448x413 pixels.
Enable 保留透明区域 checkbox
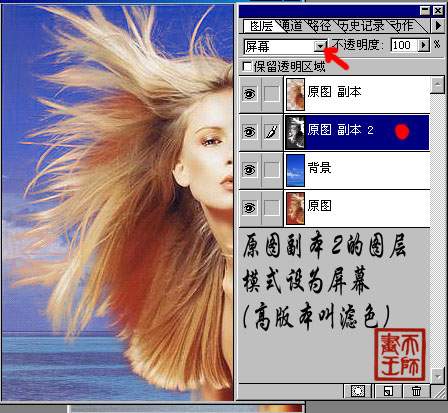coord(247,66)
